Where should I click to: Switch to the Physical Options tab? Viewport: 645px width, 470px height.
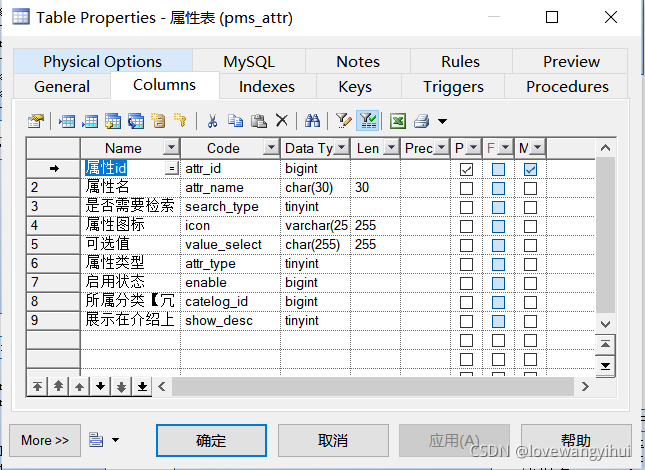[102, 62]
